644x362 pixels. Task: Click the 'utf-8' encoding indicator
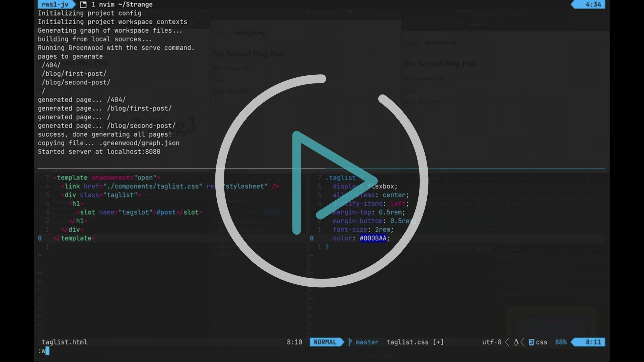[492, 342]
